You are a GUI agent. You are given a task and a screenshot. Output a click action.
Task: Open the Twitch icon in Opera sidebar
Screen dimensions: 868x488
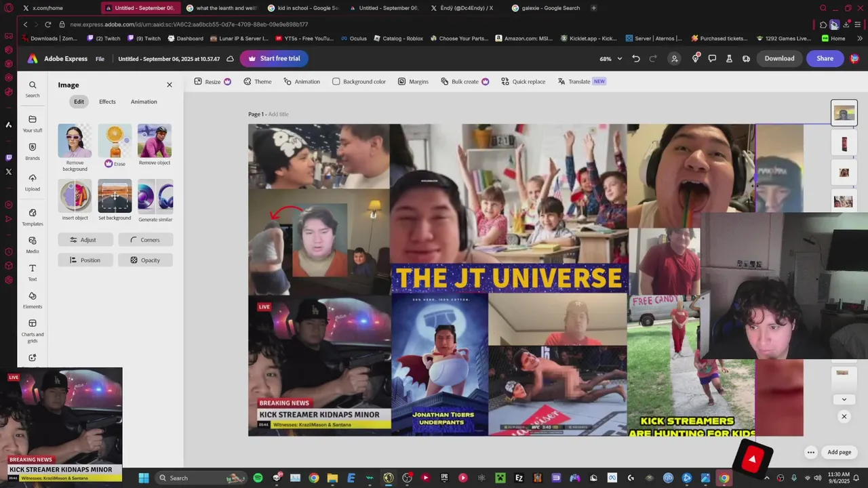[8, 157]
